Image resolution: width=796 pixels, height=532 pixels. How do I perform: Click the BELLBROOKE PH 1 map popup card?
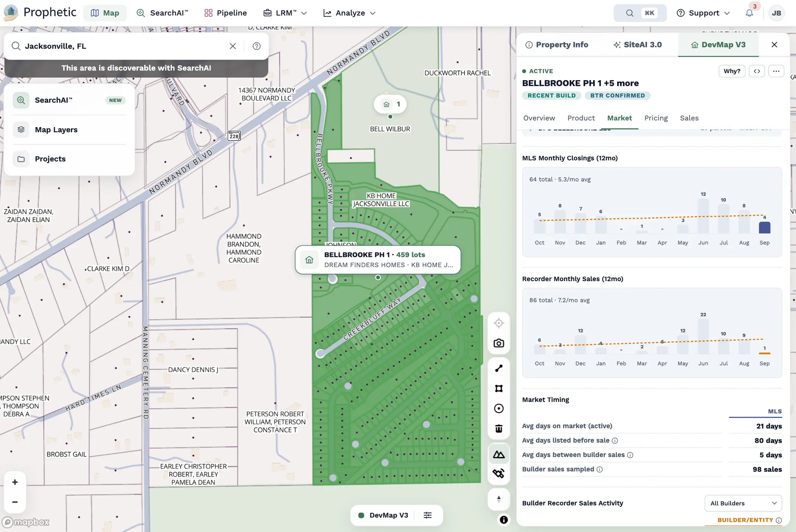(x=378, y=260)
